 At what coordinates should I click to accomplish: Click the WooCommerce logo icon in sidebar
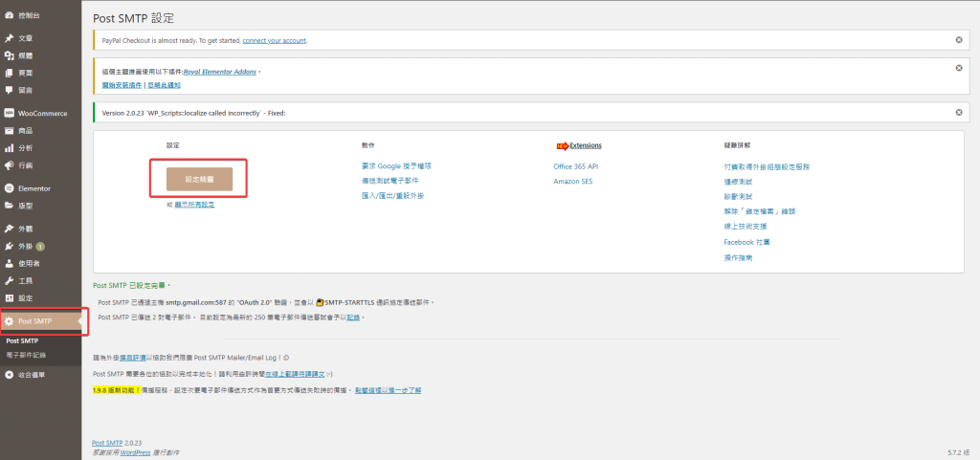click(10, 114)
